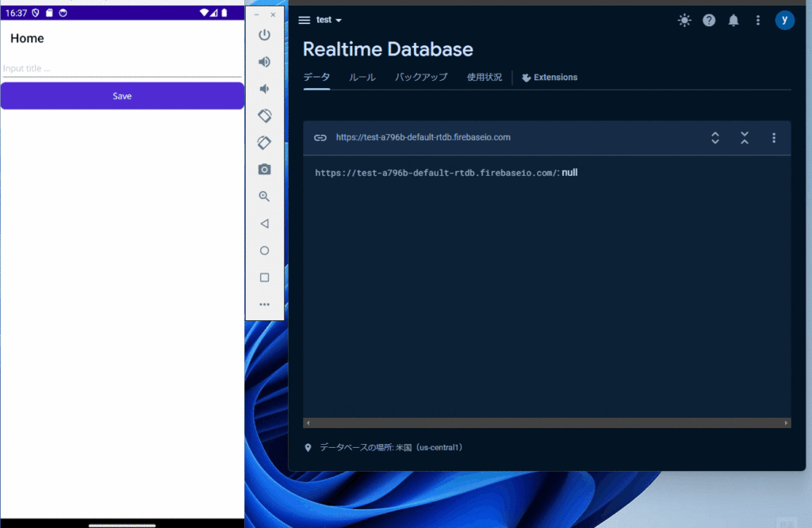Tap the emulator back triangle button
This screenshot has width=812, height=528.
tap(265, 224)
